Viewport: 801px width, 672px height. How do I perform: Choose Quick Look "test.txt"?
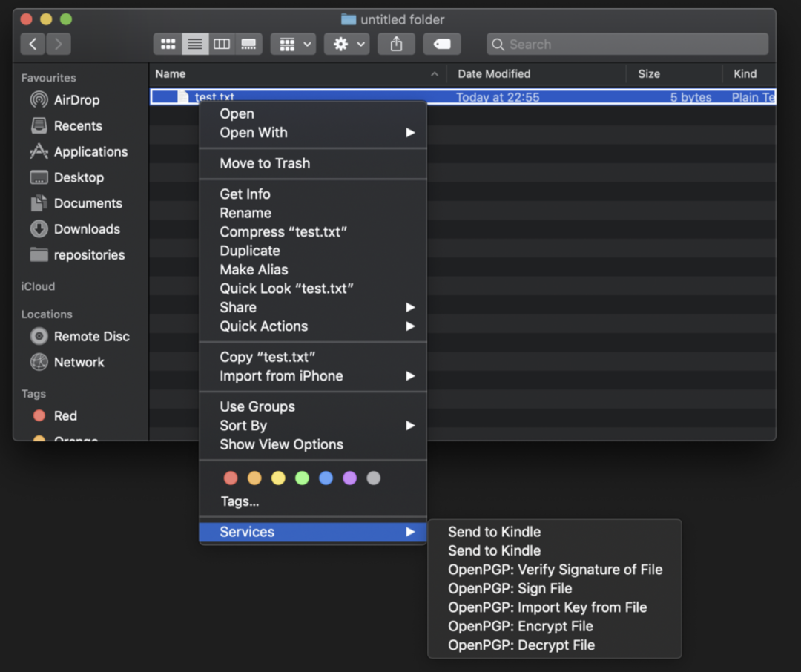(313, 289)
